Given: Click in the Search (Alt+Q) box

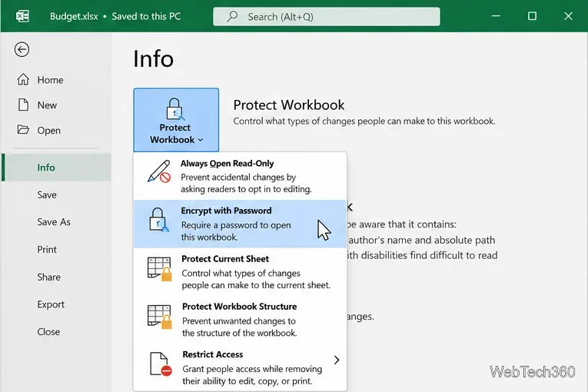Looking at the screenshot, I should [326, 16].
